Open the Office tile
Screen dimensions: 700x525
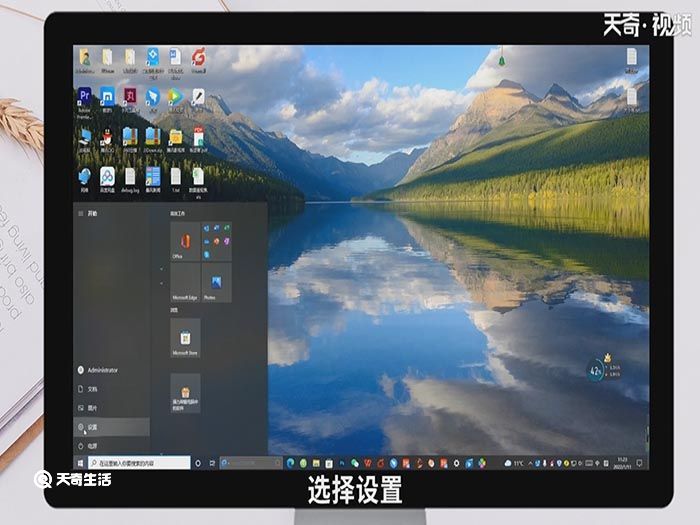coord(184,241)
